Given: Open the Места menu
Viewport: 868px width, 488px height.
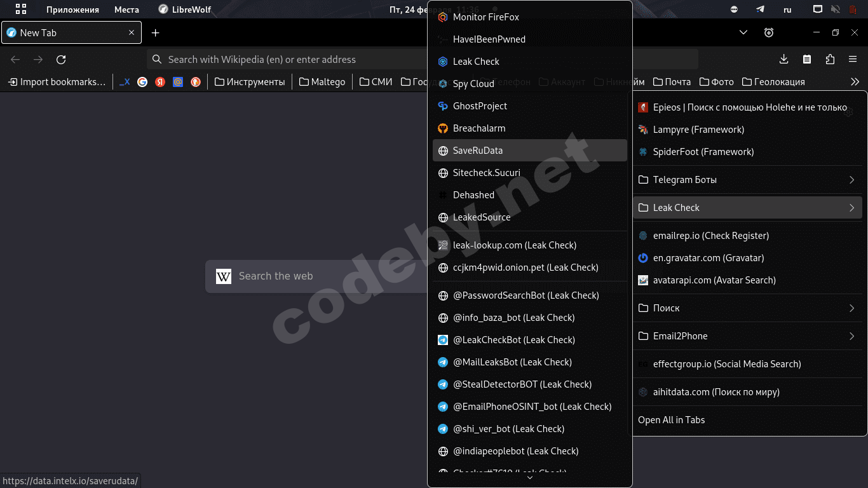Looking at the screenshot, I should click(126, 10).
